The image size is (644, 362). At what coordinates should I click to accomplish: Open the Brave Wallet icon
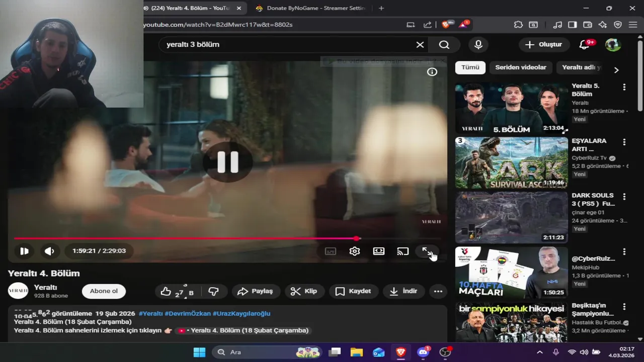tap(587, 25)
